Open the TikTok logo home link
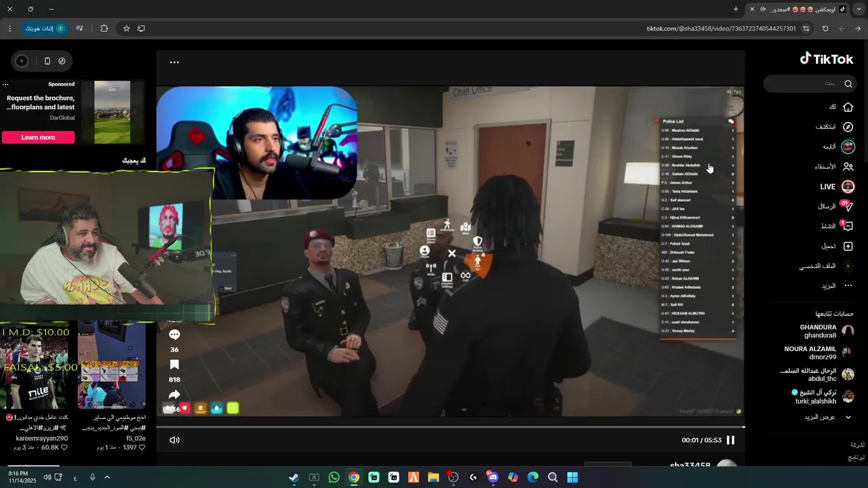Viewport: 868px width, 488px height. pos(827,59)
